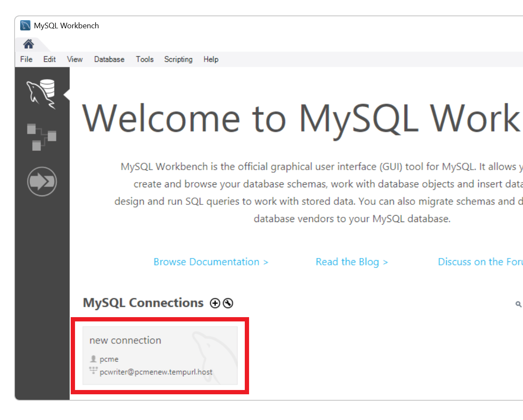Select the MySQL connections dolphin sidebar icon
This screenshot has width=523, height=420.
[41, 94]
